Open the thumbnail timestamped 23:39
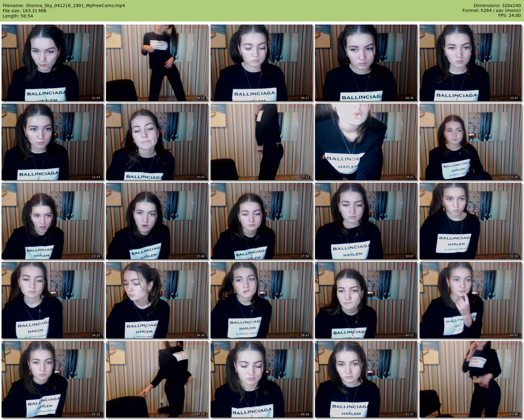The width and height of the screenshot is (524, 420). click(52, 221)
